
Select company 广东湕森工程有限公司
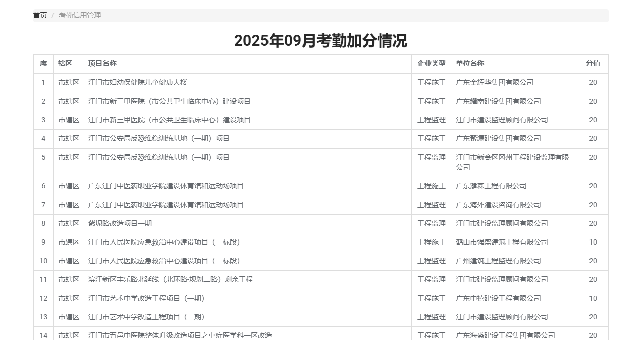click(491, 186)
